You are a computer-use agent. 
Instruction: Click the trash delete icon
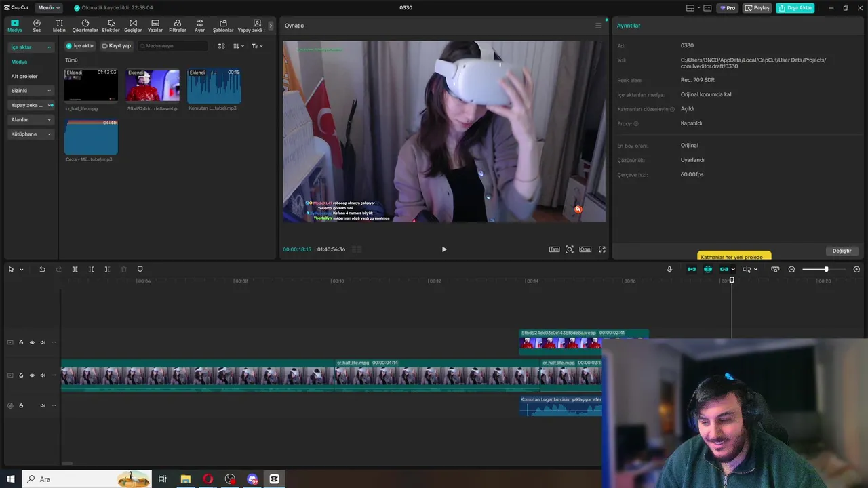(123, 270)
